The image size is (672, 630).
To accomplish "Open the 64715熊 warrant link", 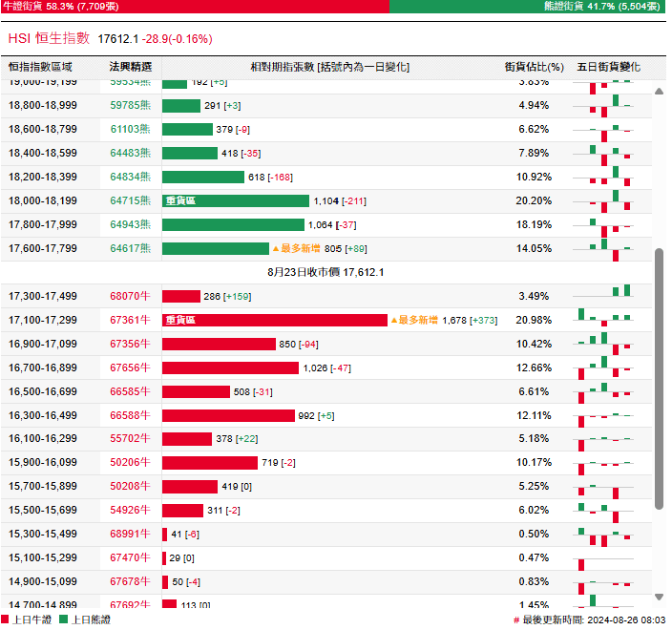I will pos(131,201).
